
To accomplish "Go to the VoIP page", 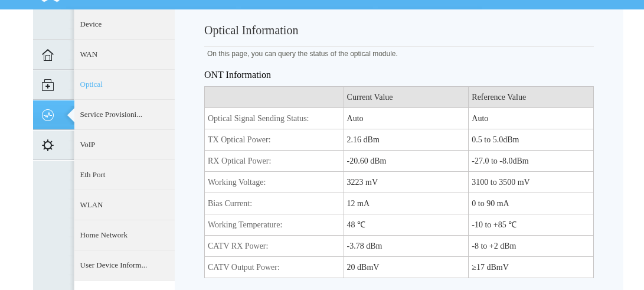I will pyautogui.click(x=87, y=145).
